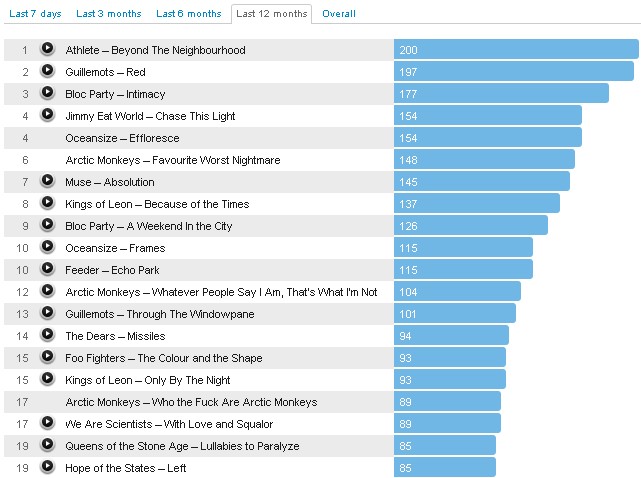641x478 pixels.
Task: Open Jimmy Eat World – Chase This Light link
Action: coord(150,117)
